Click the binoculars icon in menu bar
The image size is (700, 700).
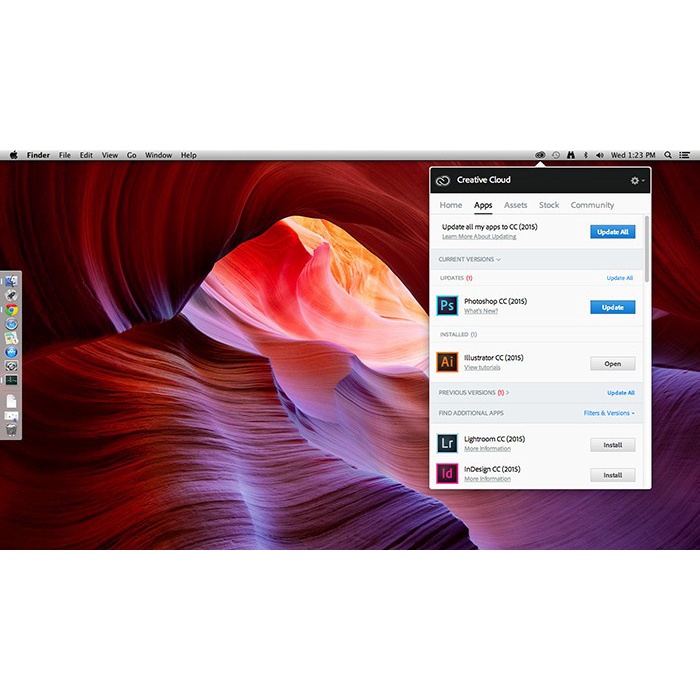(x=571, y=155)
